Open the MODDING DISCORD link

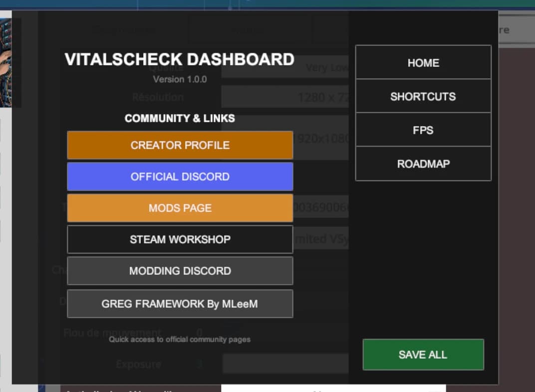[x=180, y=271]
